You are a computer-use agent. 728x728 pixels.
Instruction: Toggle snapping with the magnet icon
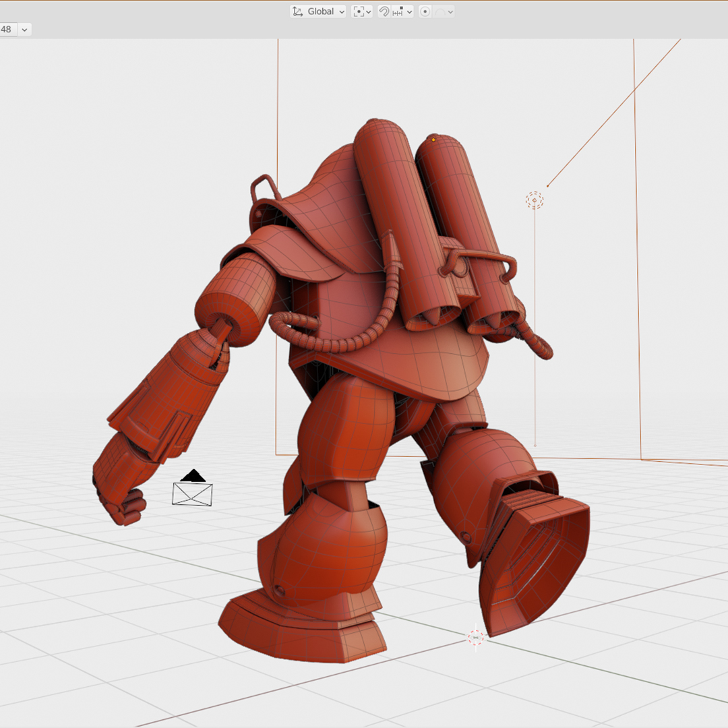(384, 11)
